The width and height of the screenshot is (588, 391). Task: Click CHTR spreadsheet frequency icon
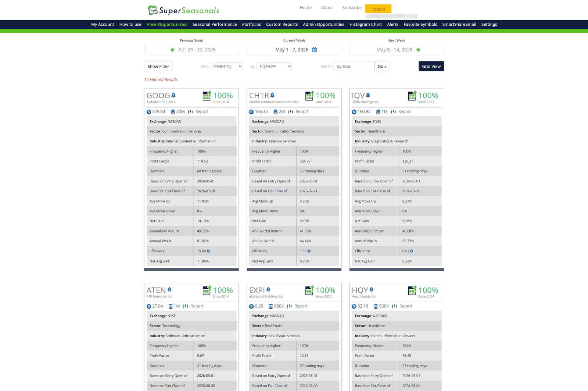click(x=309, y=96)
